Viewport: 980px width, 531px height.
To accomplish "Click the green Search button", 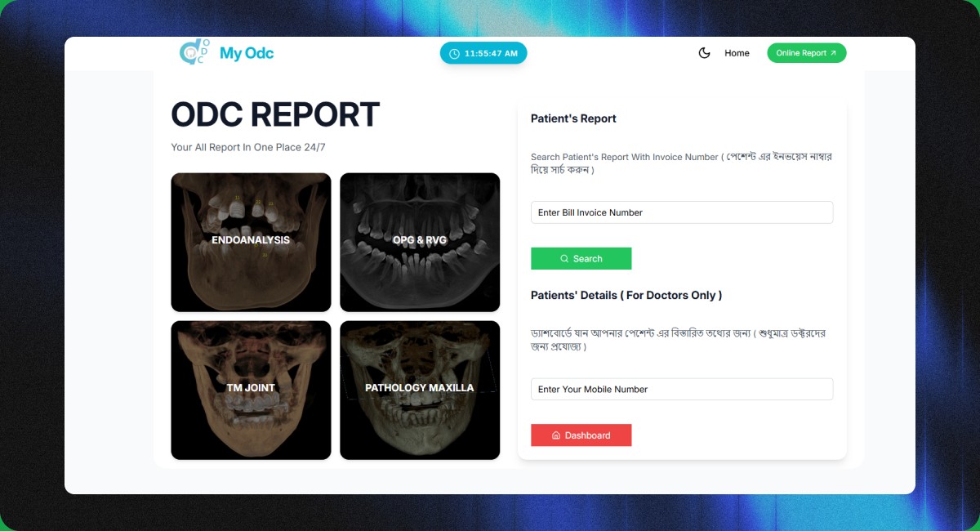I will [x=581, y=258].
